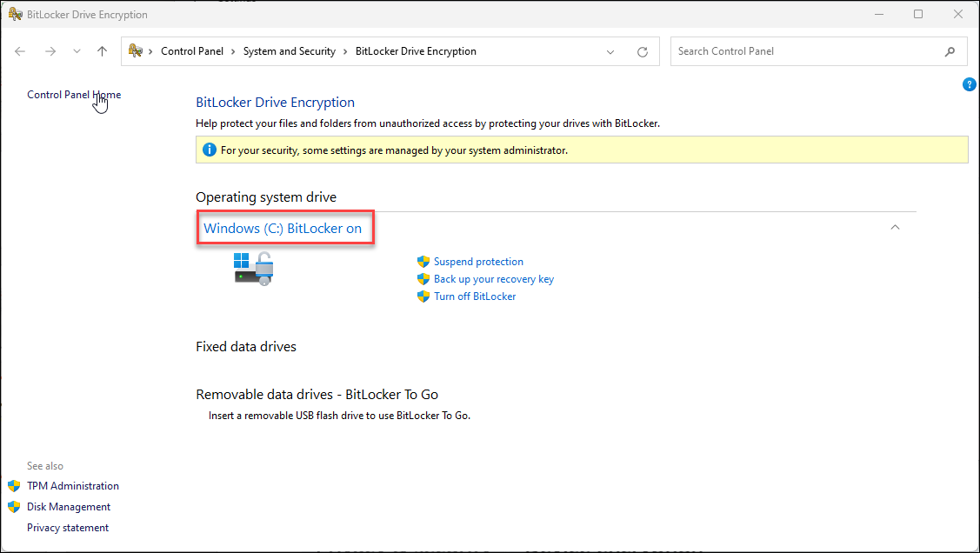Navigate to Control Panel via the breadcrumb
The width and height of the screenshot is (980, 553).
192,50
